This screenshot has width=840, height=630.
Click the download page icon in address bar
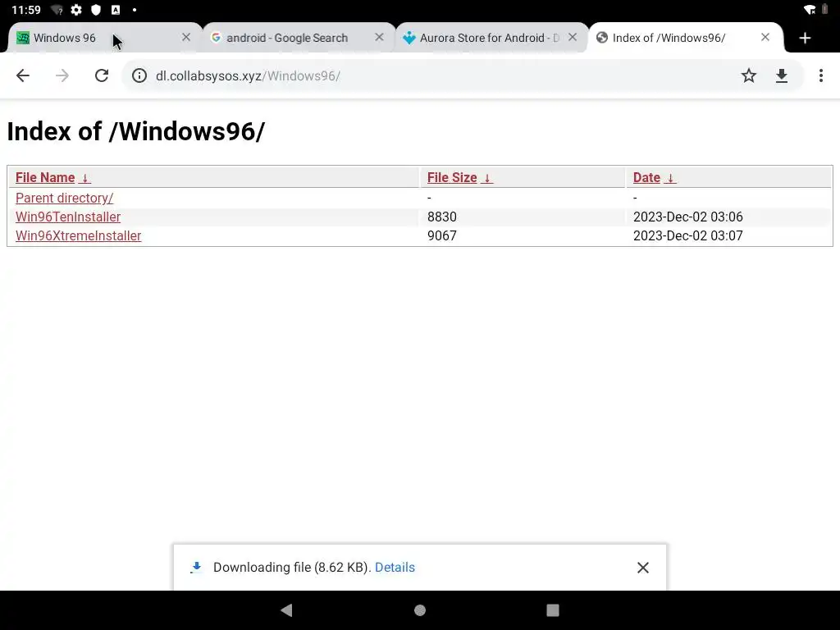pos(782,75)
